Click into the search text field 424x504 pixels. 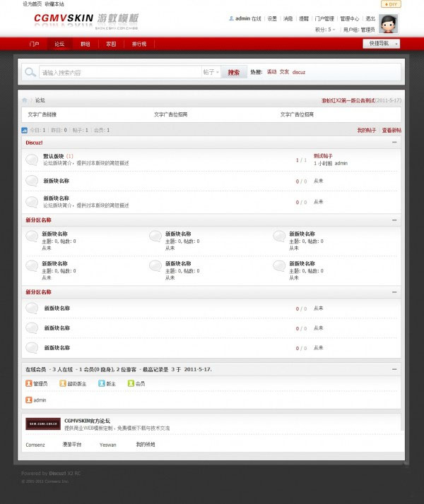120,72
